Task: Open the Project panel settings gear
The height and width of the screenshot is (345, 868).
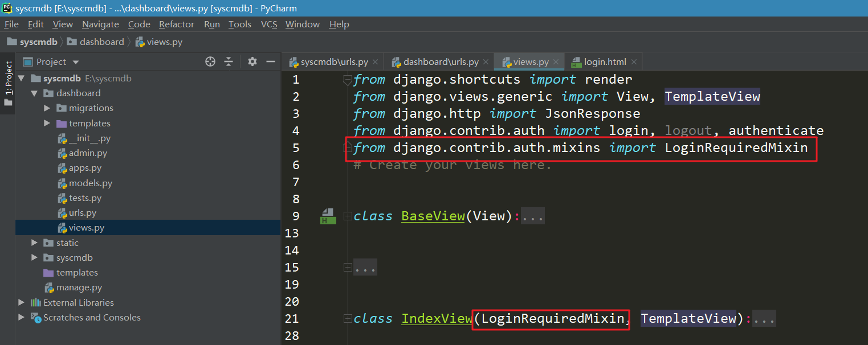Action: pos(252,61)
